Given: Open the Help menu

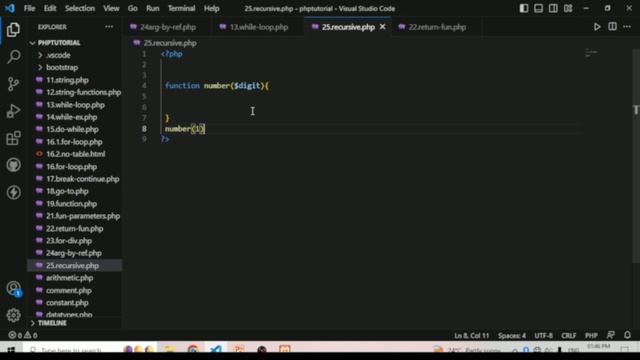Looking at the screenshot, I should click(211, 9).
